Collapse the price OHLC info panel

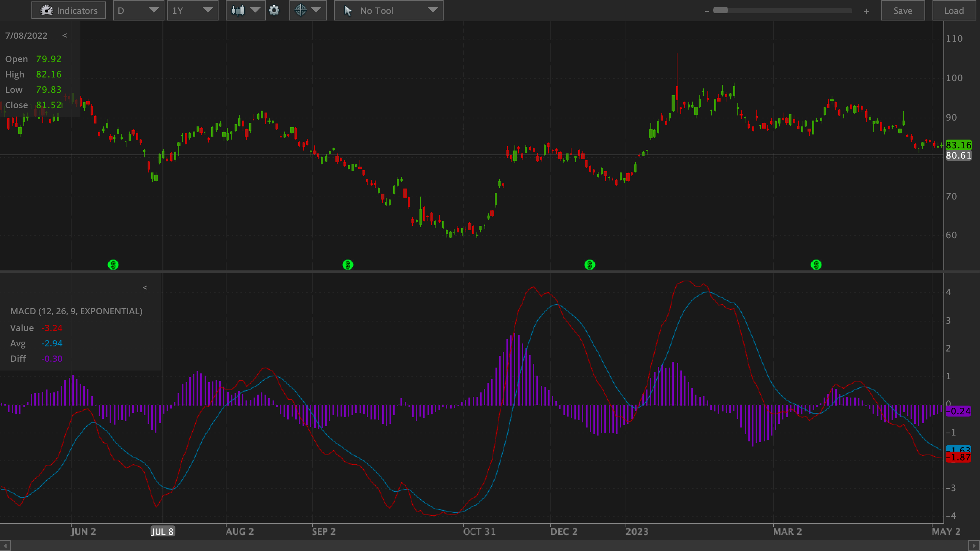click(65, 35)
